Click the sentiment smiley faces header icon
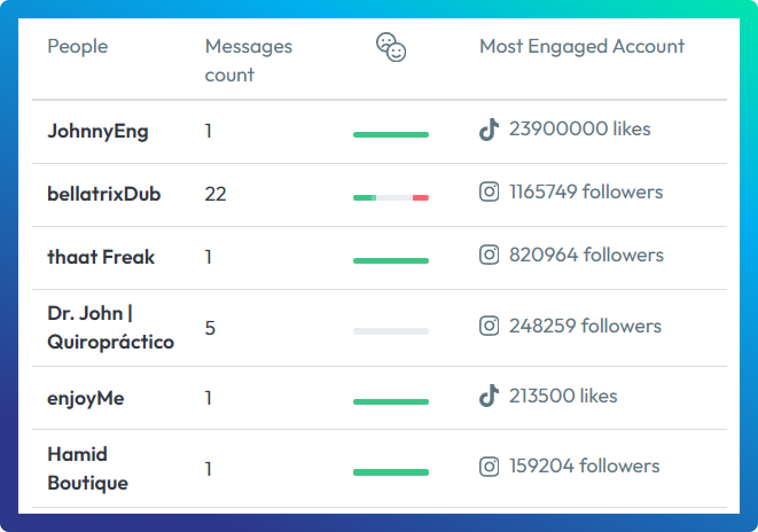 (391, 47)
